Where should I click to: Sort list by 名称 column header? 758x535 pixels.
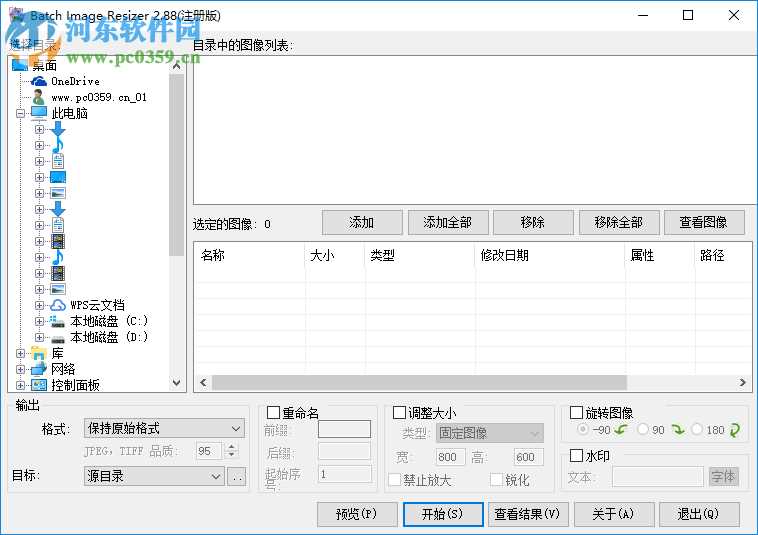point(248,255)
